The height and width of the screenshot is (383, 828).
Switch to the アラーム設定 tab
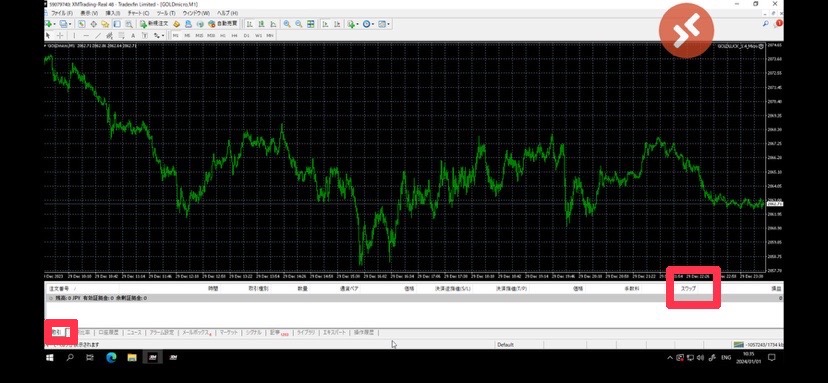(x=162, y=332)
